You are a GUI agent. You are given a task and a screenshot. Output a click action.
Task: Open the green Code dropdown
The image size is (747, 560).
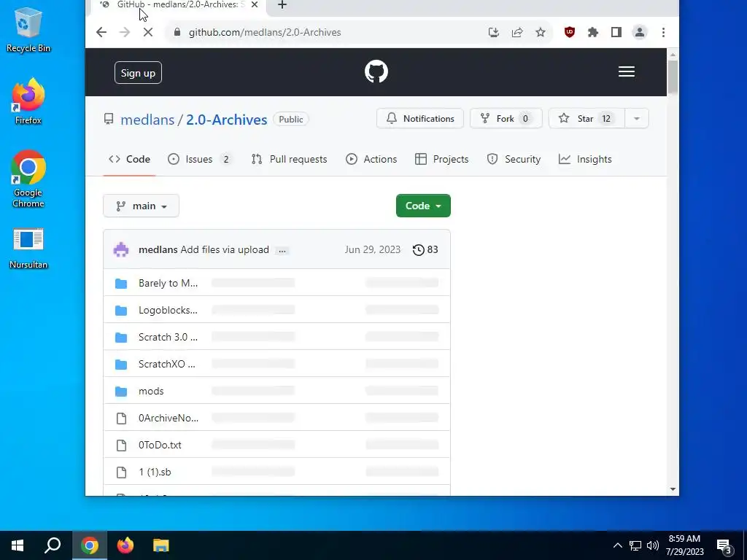point(423,206)
